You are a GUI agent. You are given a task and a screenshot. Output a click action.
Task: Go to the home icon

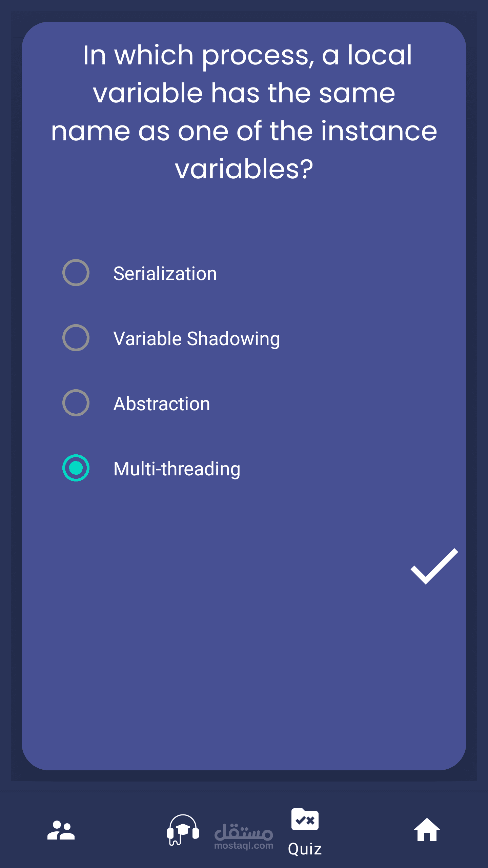(x=427, y=830)
